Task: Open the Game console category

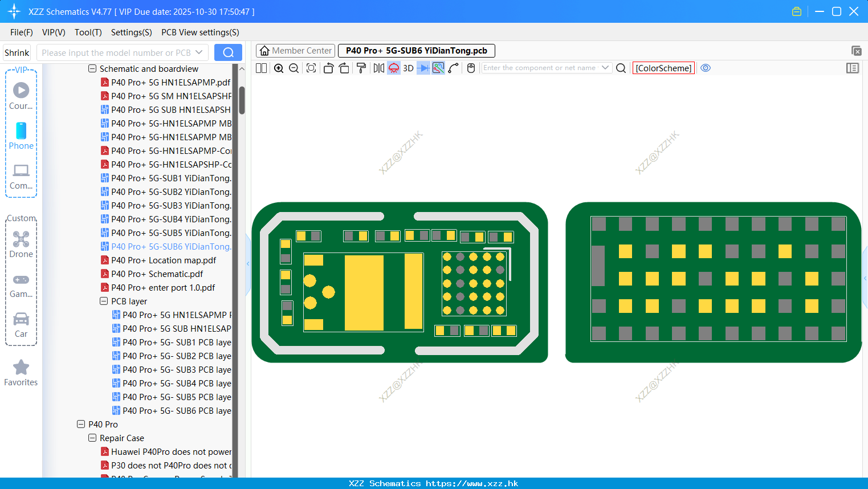Action: click(21, 285)
